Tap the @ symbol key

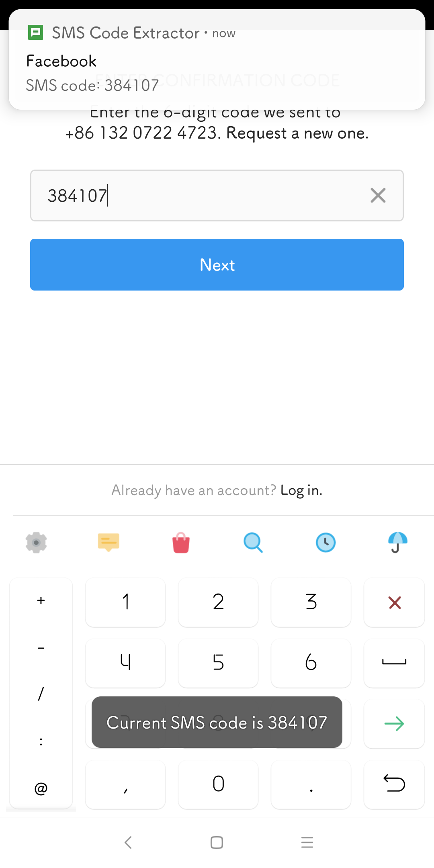(x=41, y=788)
